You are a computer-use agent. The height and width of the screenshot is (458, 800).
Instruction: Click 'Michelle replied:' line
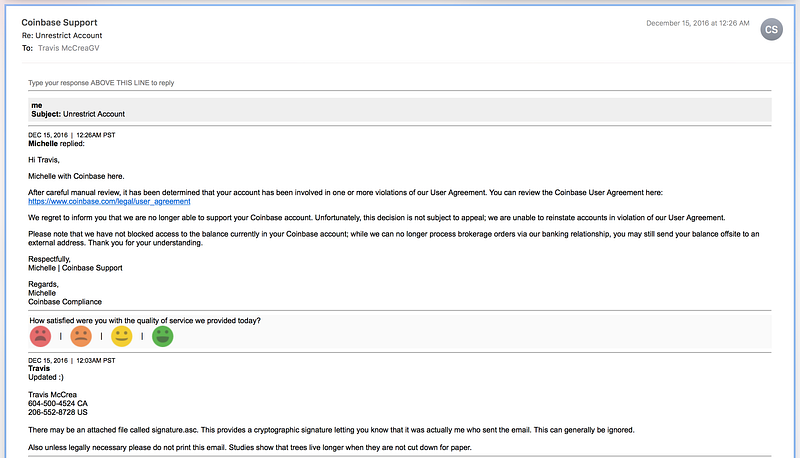click(56, 144)
